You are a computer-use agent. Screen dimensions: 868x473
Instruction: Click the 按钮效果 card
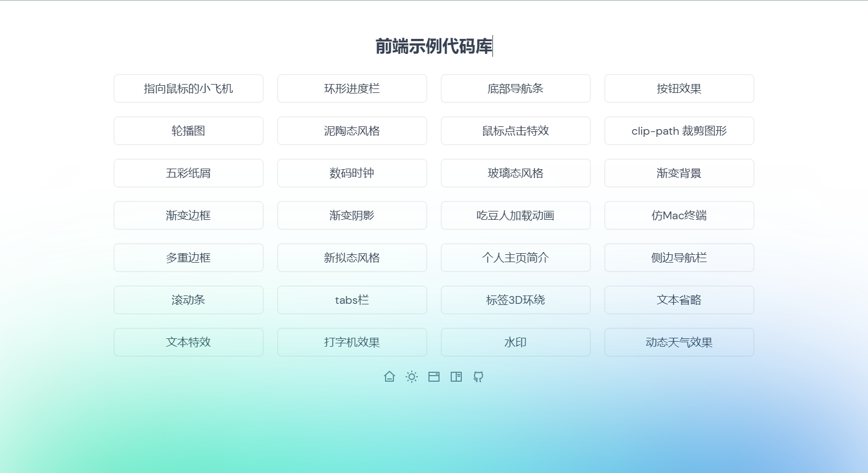click(679, 88)
